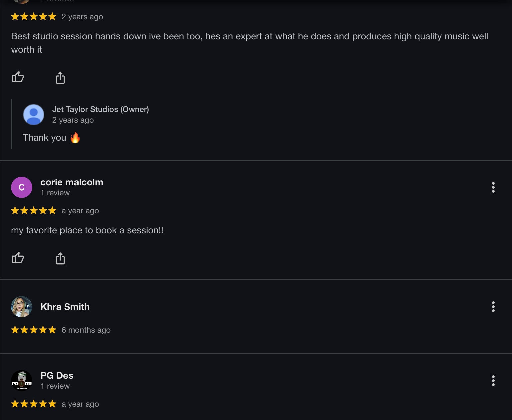
Task: Open PG Des profile name link
Action: 57,375
